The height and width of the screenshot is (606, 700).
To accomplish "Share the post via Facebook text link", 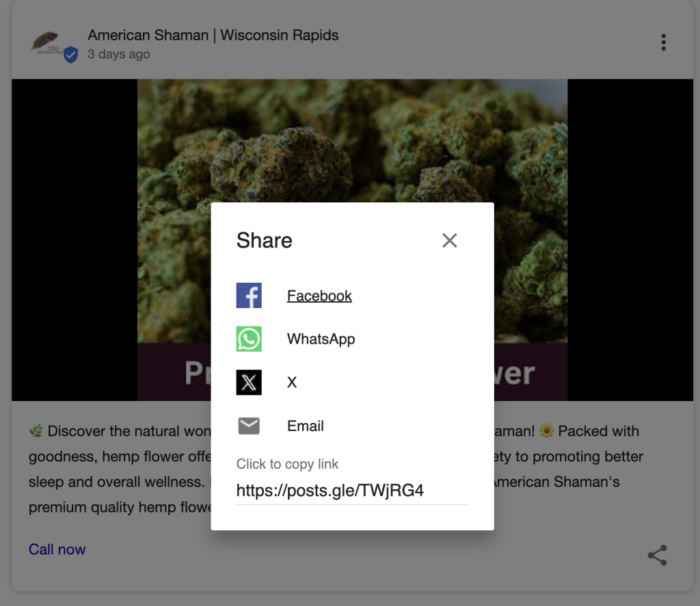I will (x=319, y=296).
